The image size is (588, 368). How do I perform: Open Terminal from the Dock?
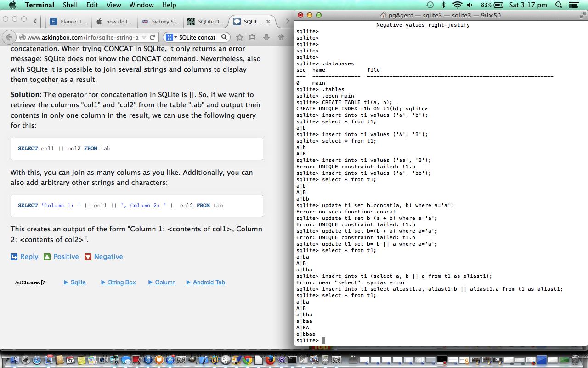tap(292, 360)
